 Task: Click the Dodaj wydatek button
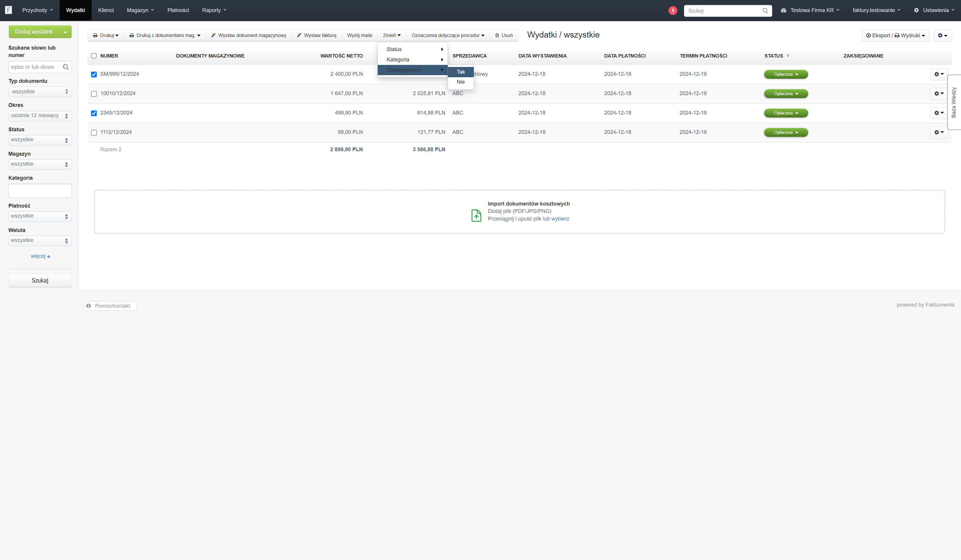click(34, 32)
